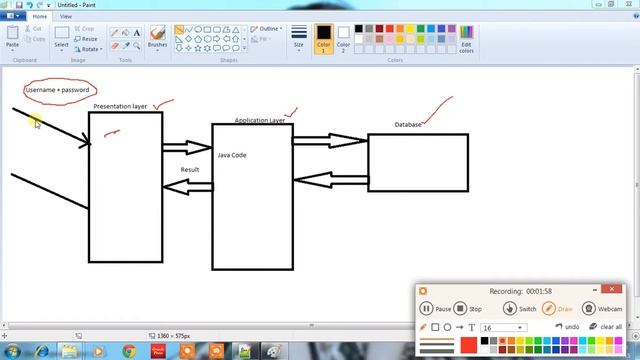Click undo in recorder panel
The width and height of the screenshot is (640, 360).
[x=567, y=327]
